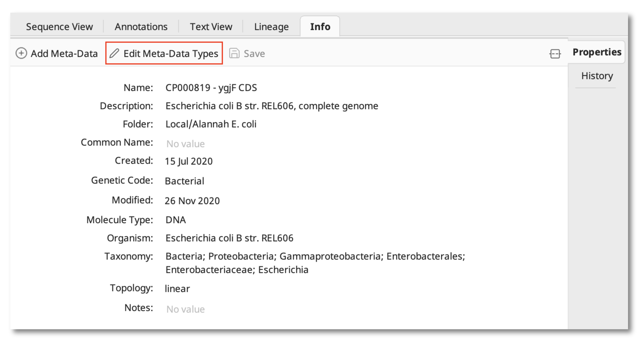This screenshot has height=346, width=644.
Task: Open the Properties side tab
Action: (597, 52)
